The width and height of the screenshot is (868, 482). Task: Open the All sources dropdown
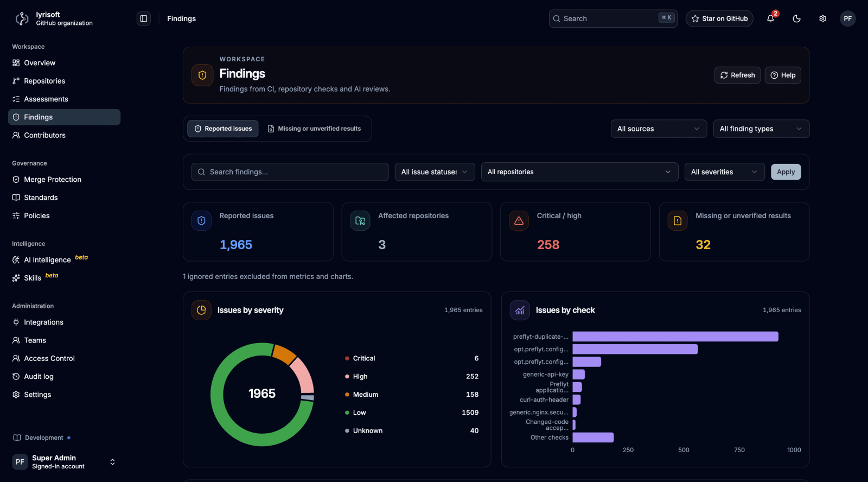click(659, 129)
